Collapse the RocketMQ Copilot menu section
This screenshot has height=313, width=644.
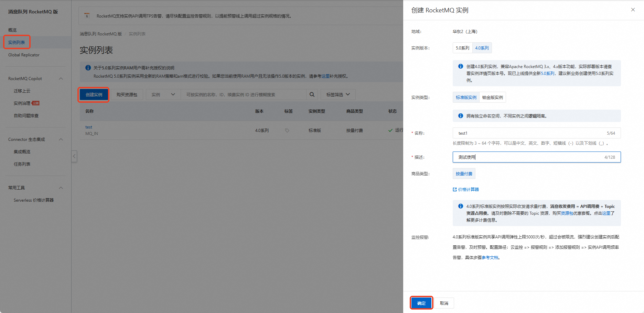click(61, 79)
